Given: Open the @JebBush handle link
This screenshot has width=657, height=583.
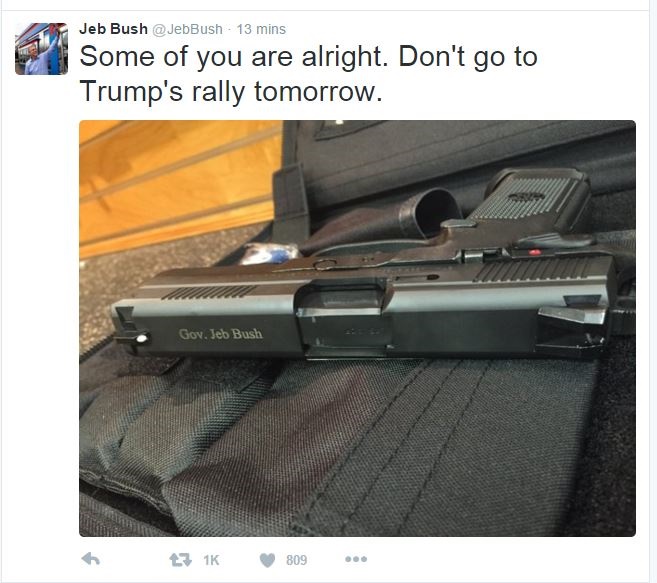Looking at the screenshot, I should pos(187,29).
